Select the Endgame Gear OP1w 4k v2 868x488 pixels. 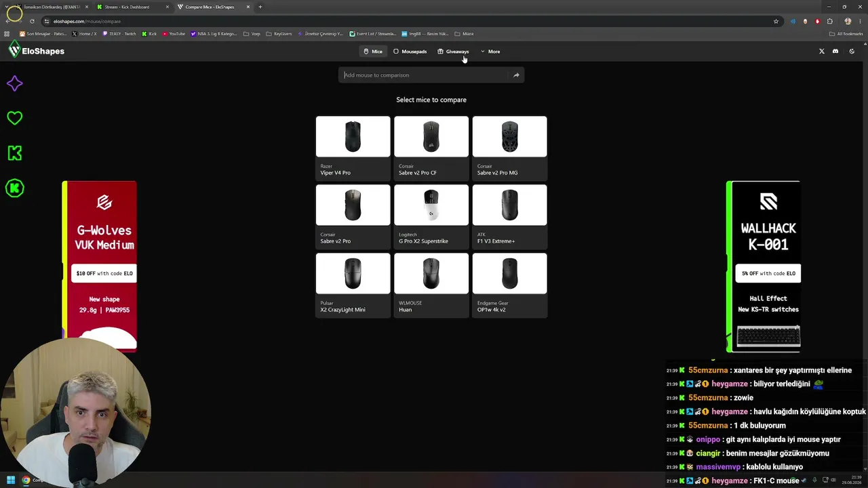click(x=509, y=284)
